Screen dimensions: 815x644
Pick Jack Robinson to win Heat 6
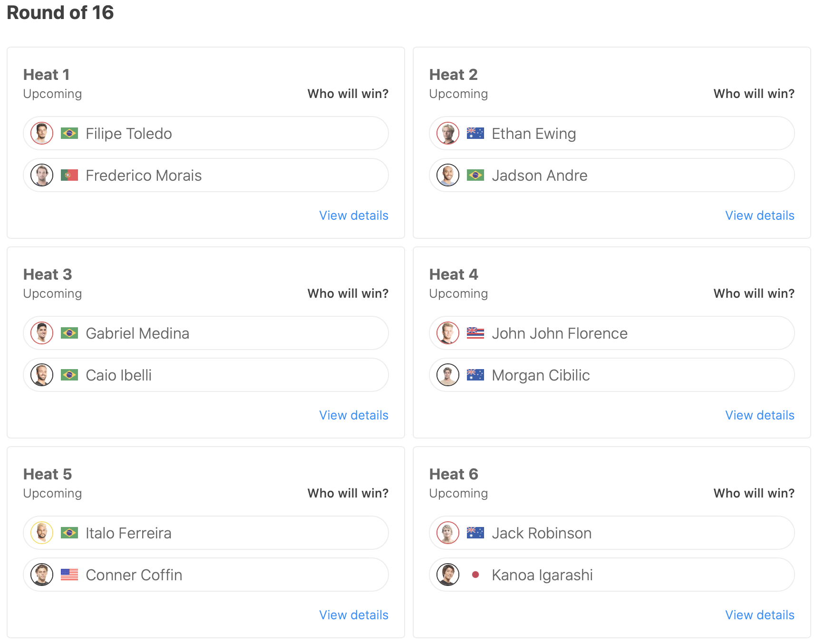tap(611, 533)
